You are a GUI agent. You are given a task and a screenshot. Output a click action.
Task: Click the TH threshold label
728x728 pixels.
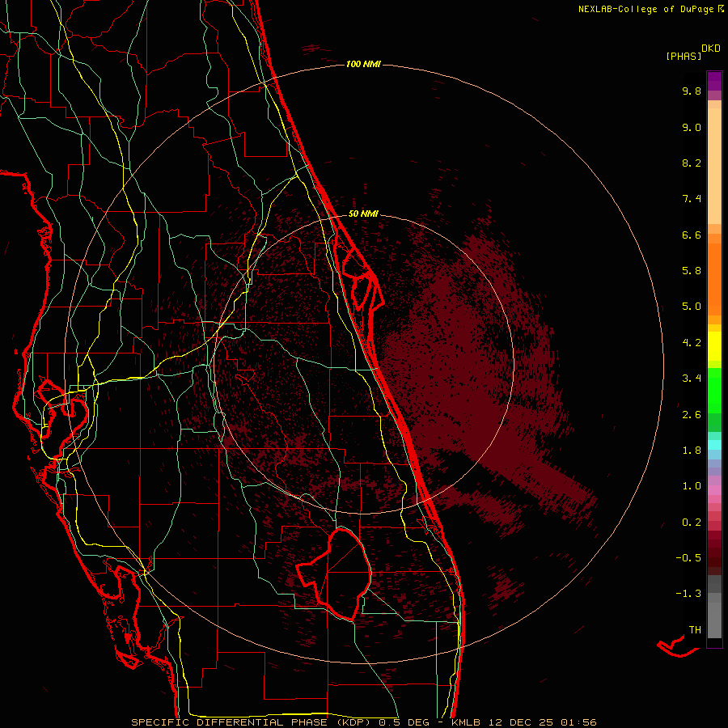click(x=695, y=630)
